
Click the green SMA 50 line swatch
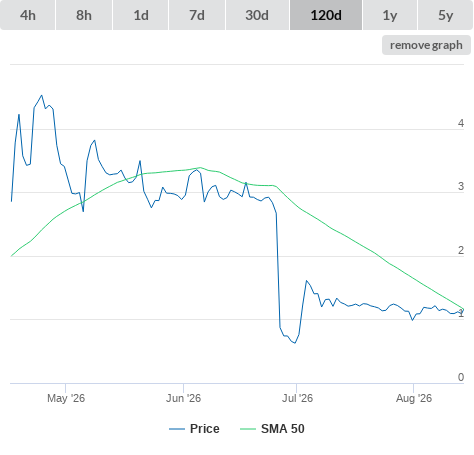click(248, 429)
